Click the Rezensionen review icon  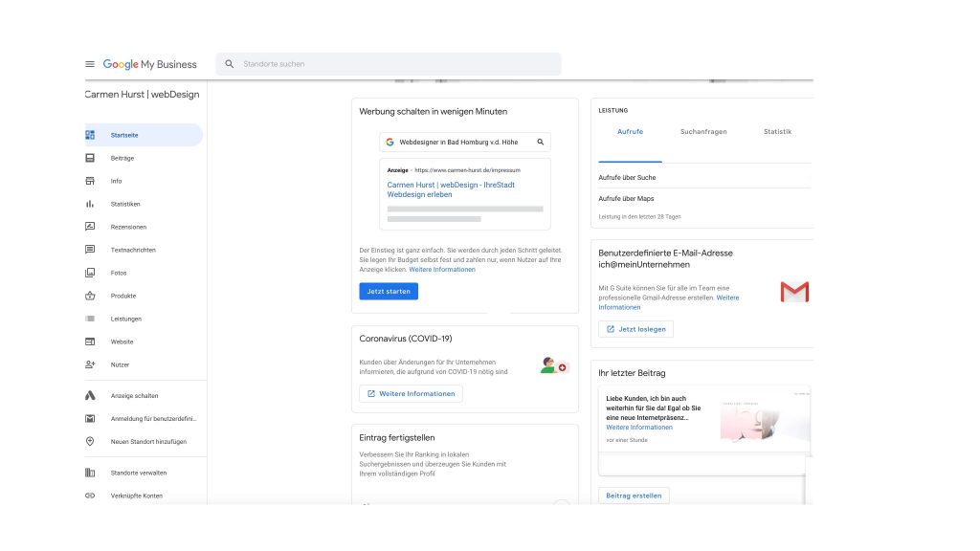click(x=90, y=227)
